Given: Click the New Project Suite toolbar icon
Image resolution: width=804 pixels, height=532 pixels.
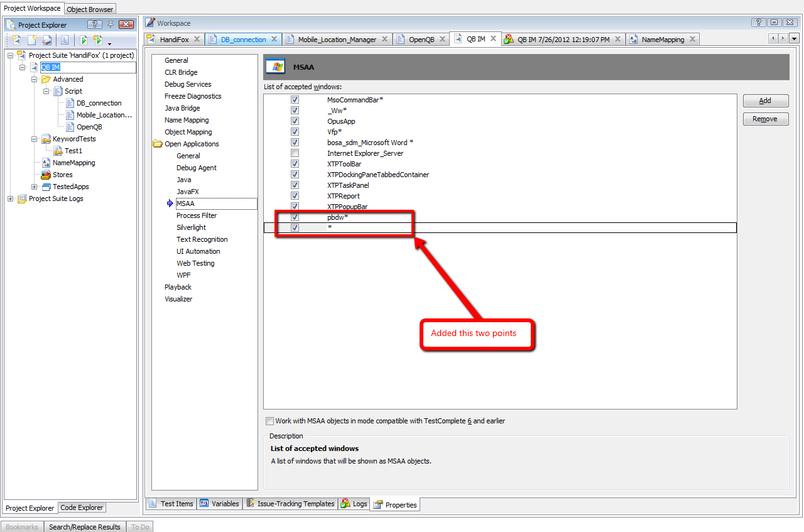Looking at the screenshot, I should [x=16, y=41].
